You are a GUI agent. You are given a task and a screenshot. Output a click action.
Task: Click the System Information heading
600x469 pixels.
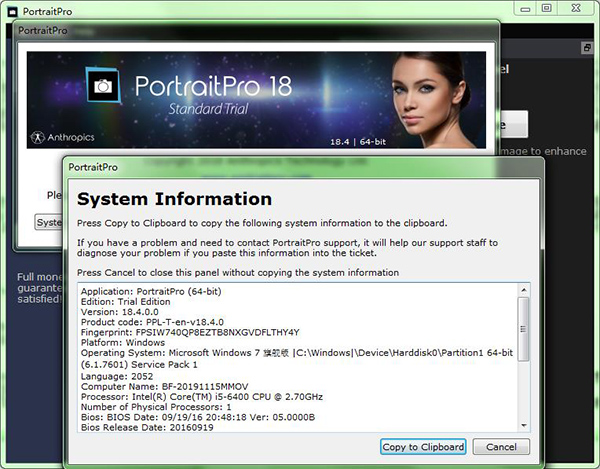(174, 199)
